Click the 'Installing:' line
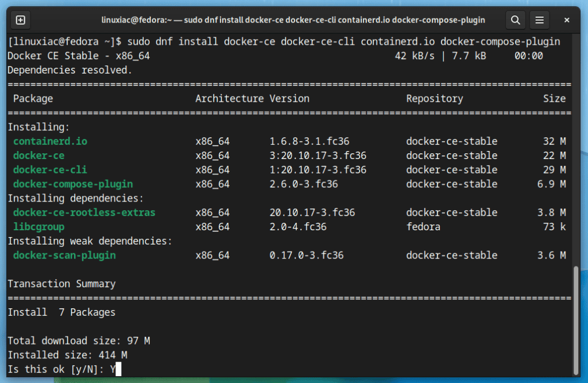The image size is (588, 383). (x=38, y=127)
